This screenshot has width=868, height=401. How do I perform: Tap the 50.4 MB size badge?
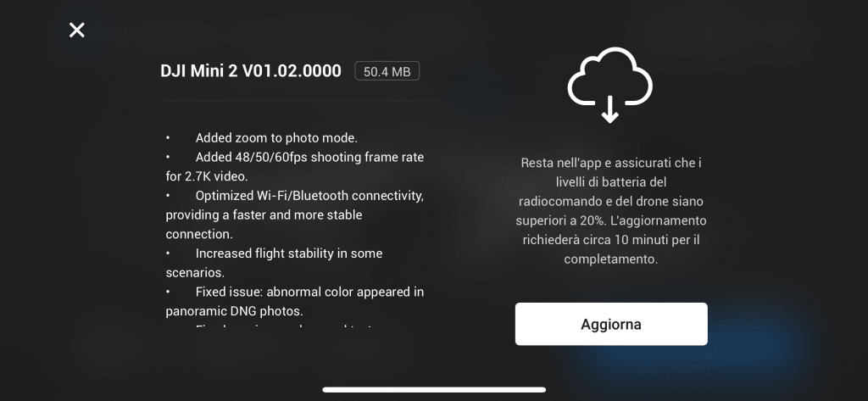point(387,71)
